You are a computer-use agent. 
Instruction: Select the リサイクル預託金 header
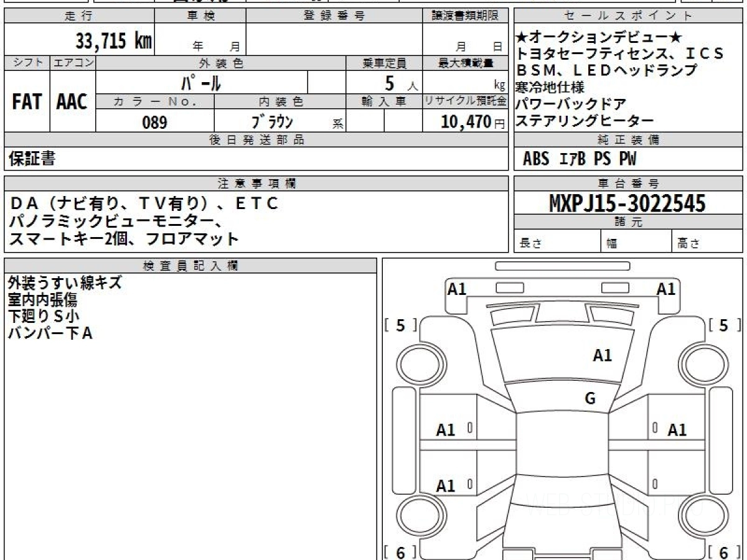click(466, 101)
